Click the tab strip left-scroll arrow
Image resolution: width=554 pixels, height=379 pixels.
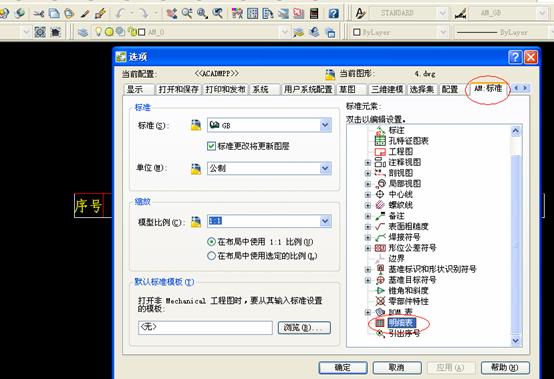point(517,88)
